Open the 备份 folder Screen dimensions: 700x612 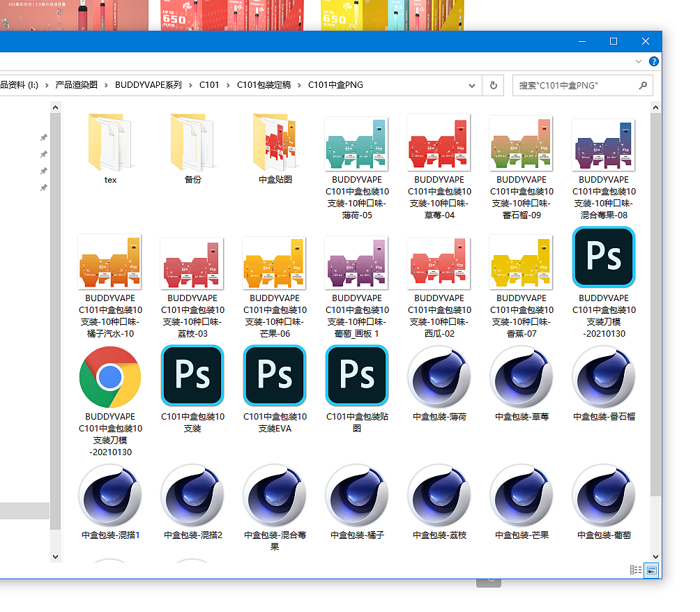point(192,144)
